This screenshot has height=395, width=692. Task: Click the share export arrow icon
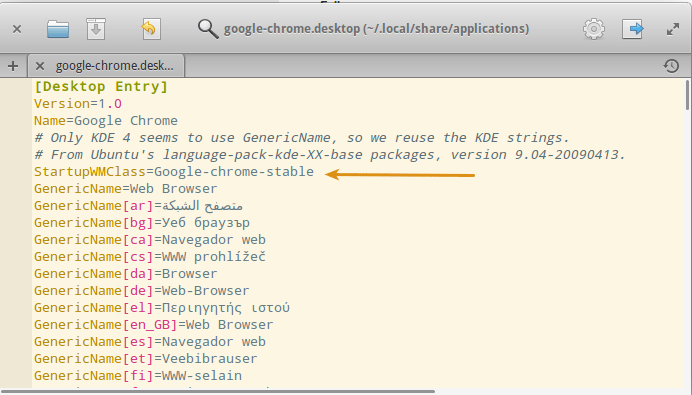pyautogui.click(x=633, y=29)
